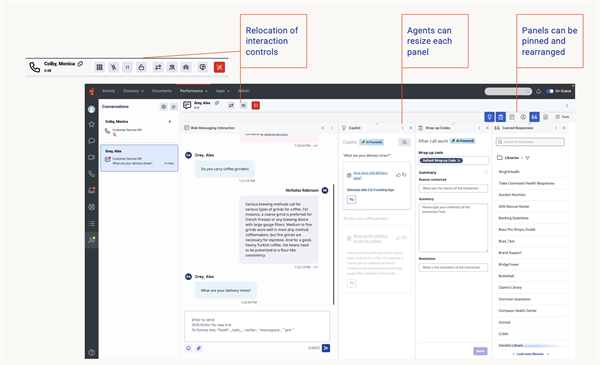Open the Tools layout menu
The height and width of the screenshot is (365, 600).
tap(562, 117)
